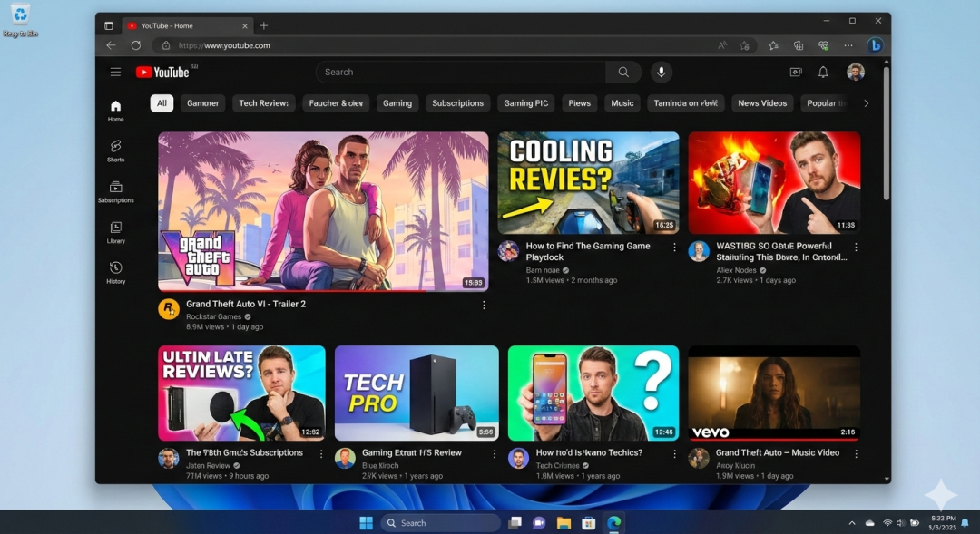Toggle the hamburger guide menu
The image size is (980, 534).
115,73
